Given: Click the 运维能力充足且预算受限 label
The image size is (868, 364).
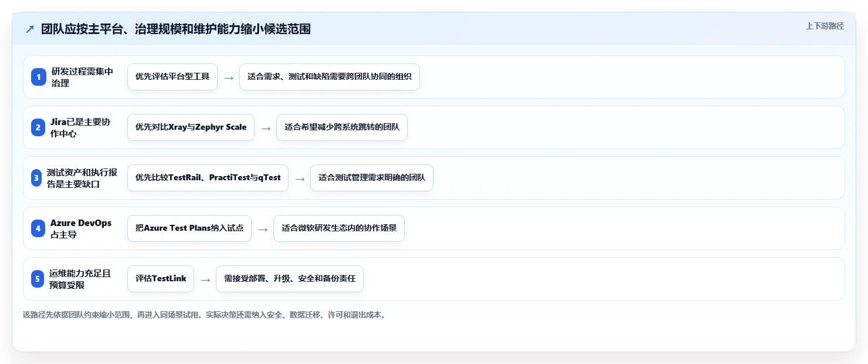Looking at the screenshot, I should tap(80, 279).
